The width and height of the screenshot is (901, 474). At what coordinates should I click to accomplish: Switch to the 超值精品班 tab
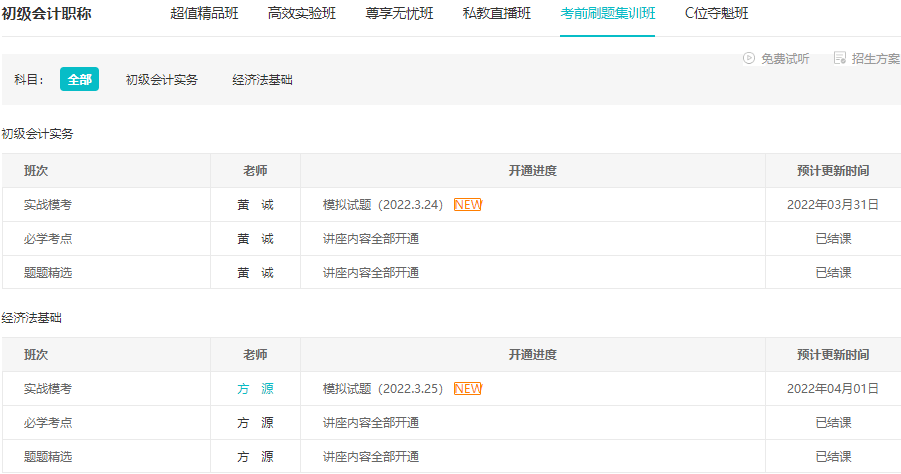point(204,14)
